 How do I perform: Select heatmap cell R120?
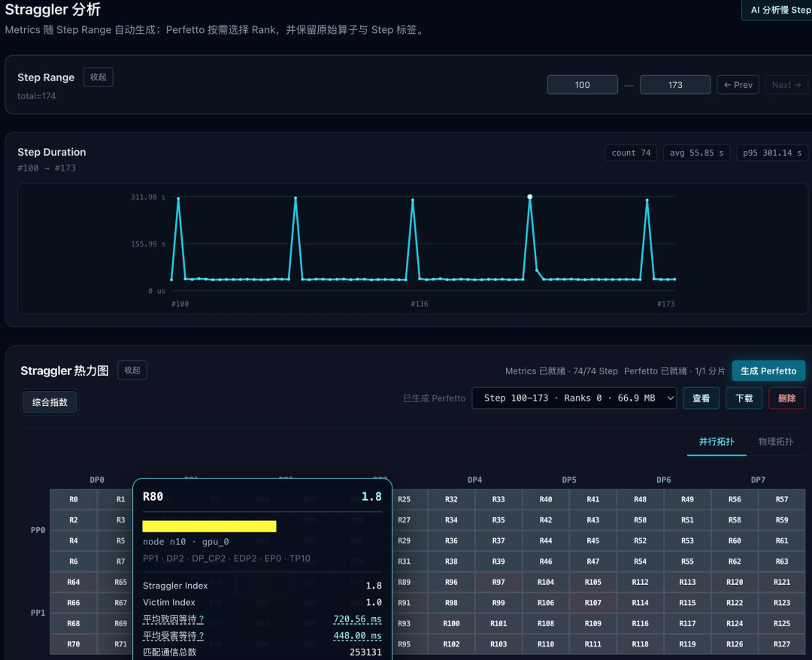coord(735,582)
